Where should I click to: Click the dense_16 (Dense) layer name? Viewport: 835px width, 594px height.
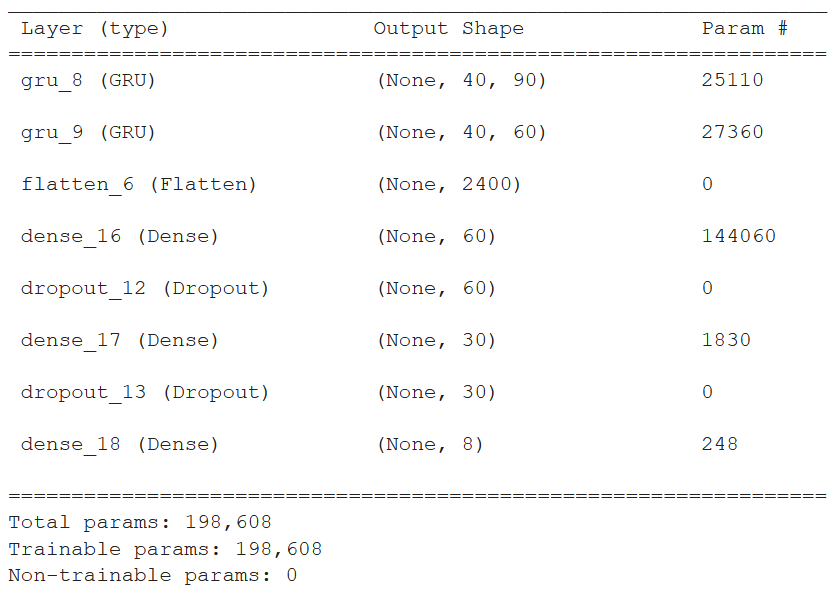pyautogui.click(x=119, y=236)
